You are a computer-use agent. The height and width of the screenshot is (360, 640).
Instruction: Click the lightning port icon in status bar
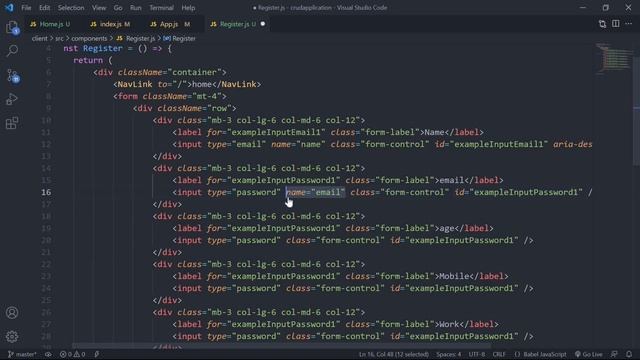97,354
